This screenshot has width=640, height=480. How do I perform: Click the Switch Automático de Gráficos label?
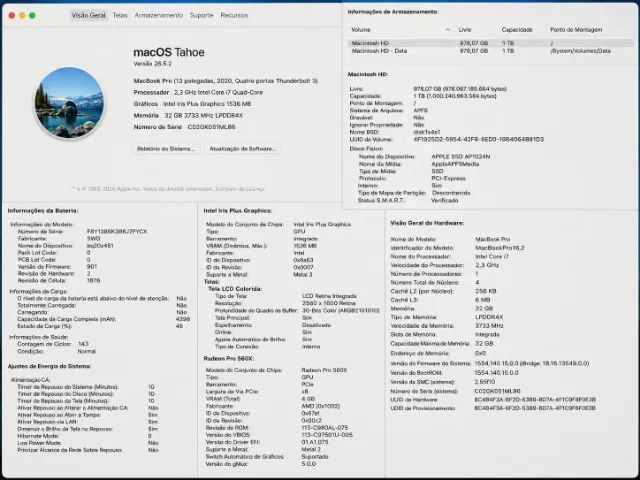click(245, 457)
